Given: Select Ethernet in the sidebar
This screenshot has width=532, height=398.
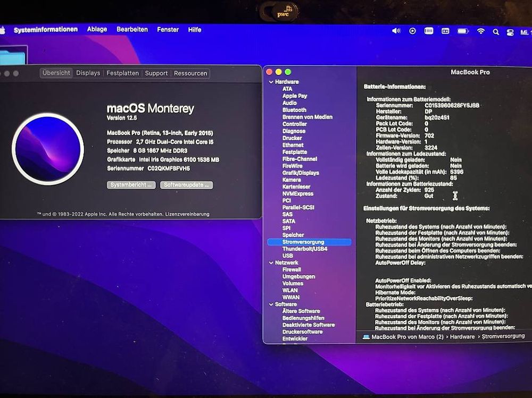Looking at the screenshot, I should (x=293, y=145).
